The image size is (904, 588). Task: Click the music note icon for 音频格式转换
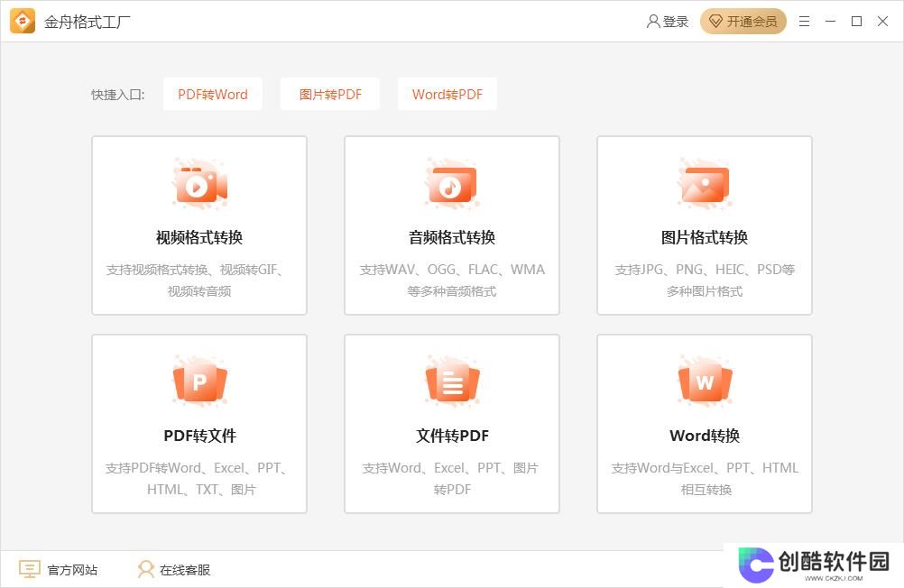[452, 185]
